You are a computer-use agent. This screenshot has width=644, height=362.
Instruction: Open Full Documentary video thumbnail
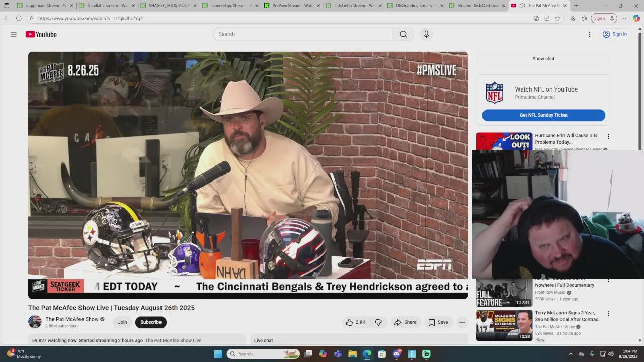click(x=504, y=293)
